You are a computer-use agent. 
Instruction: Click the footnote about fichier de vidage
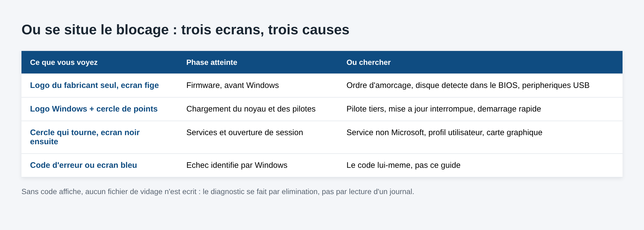coord(218,192)
